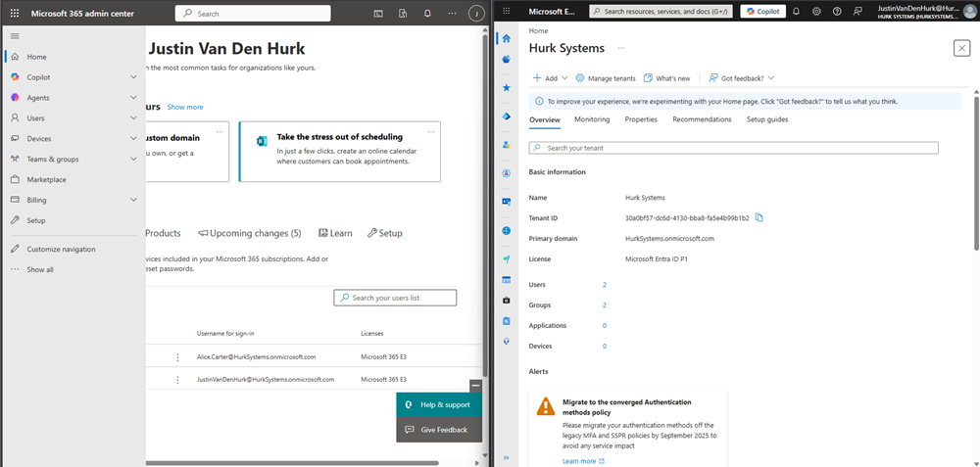Select the Properties tab in Entra
This screenshot has height=467, width=980.
click(641, 119)
